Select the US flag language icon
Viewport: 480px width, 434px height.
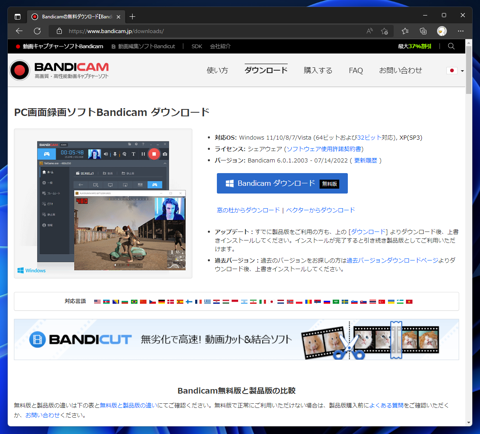click(97, 302)
